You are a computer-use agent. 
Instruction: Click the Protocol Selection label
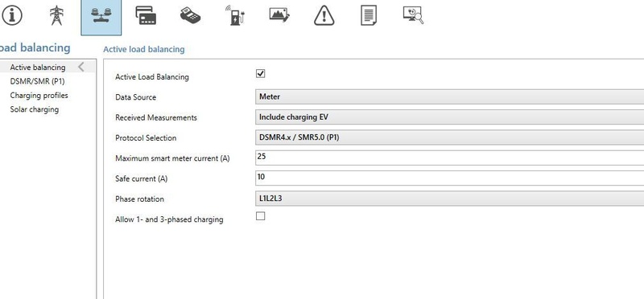click(146, 138)
